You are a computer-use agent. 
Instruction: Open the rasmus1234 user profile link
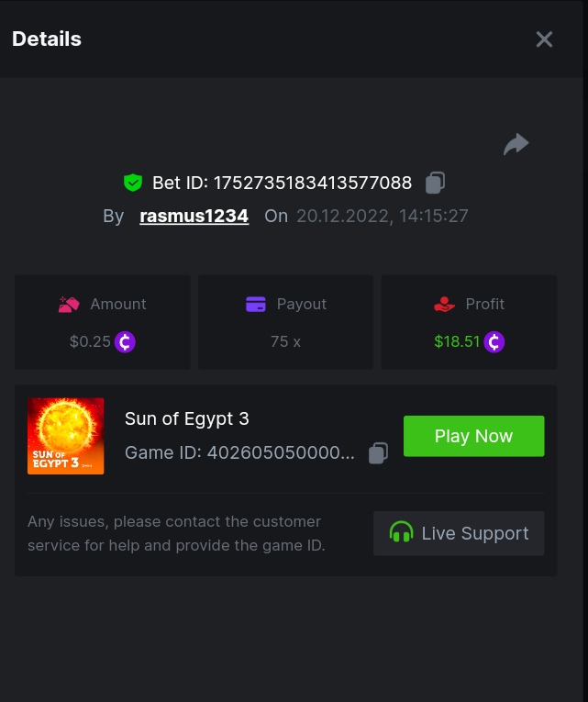[194, 217]
